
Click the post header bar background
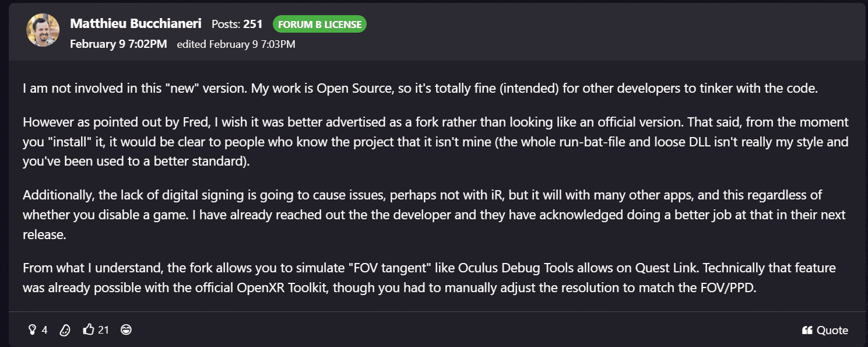click(x=525, y=31)
